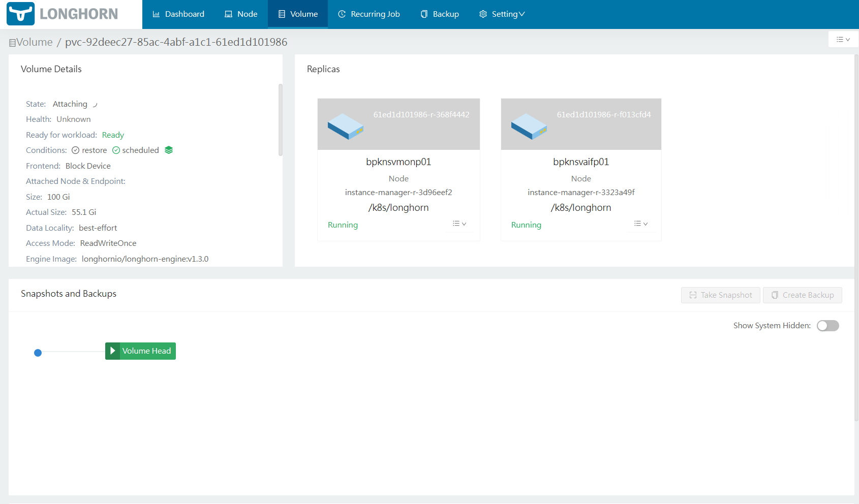Enable the Show System Hidden toggle

click(x=827, y=326)
